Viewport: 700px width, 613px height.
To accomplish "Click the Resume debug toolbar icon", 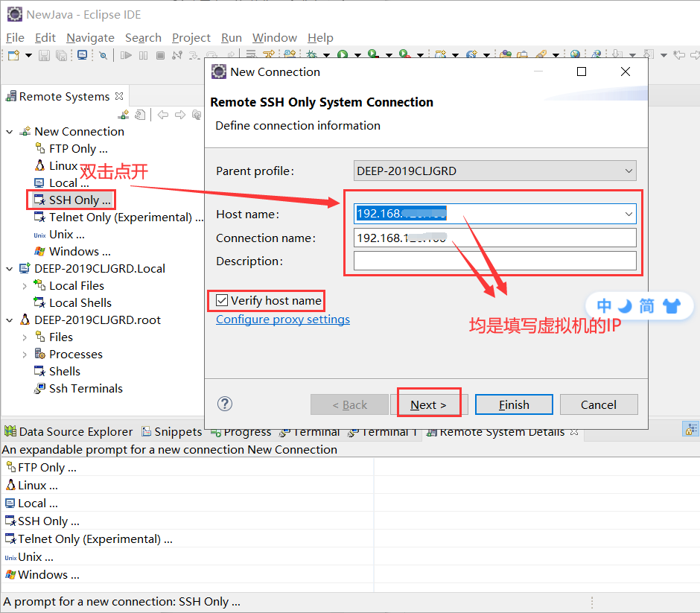I will [126, 55].
